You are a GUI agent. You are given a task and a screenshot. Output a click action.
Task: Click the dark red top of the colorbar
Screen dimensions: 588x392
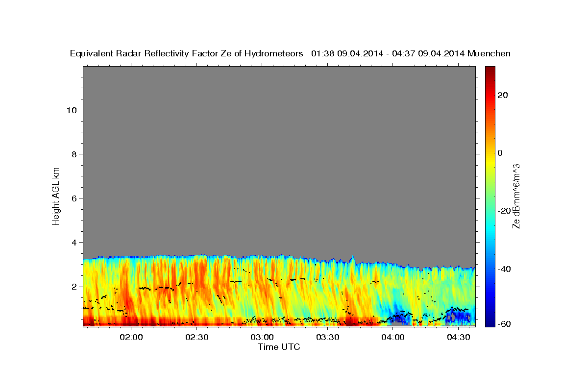coord(490,70)
